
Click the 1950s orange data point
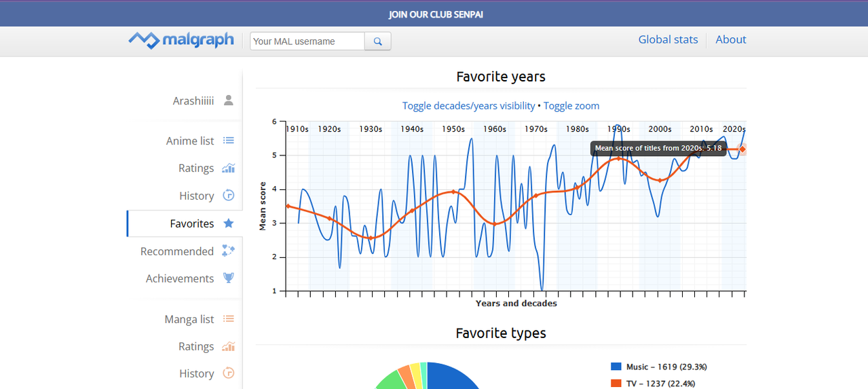point(453,192)
